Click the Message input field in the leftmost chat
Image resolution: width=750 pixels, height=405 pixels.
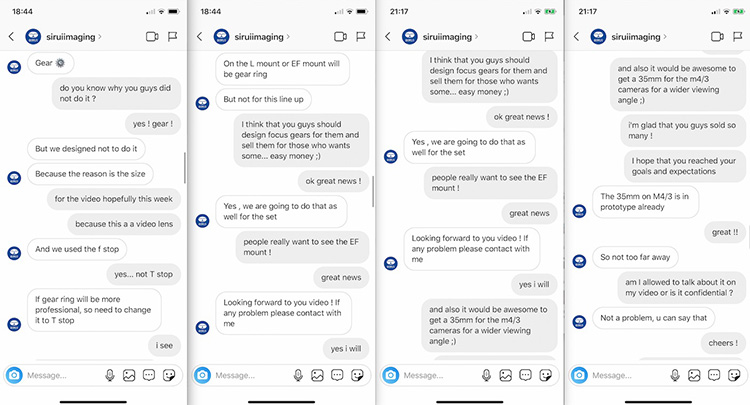[x=60, y=375]
